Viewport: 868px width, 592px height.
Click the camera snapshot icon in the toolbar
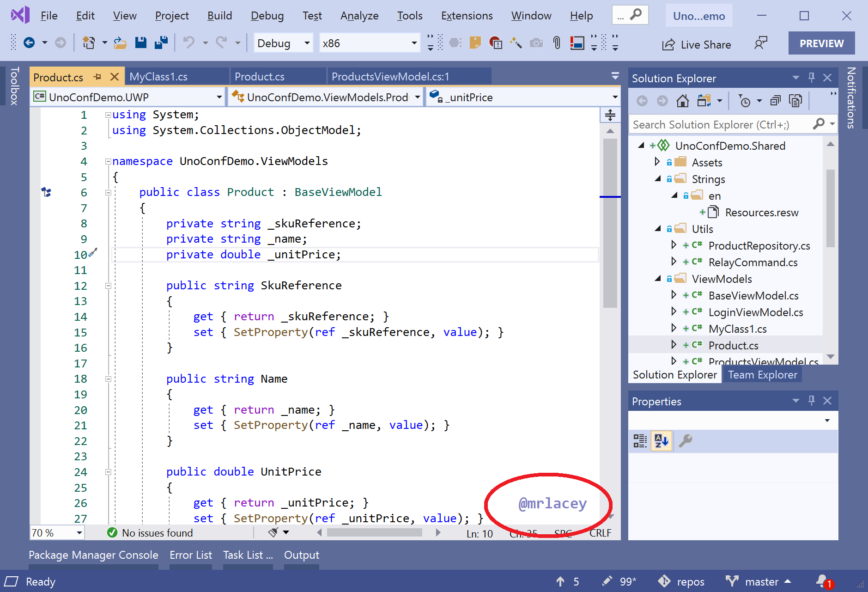coord(536,43)
